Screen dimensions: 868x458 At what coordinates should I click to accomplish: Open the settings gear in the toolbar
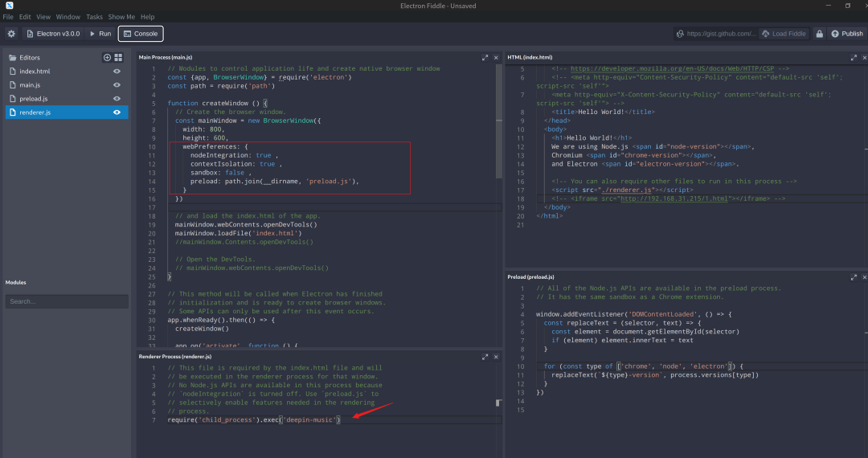point(11,34)
